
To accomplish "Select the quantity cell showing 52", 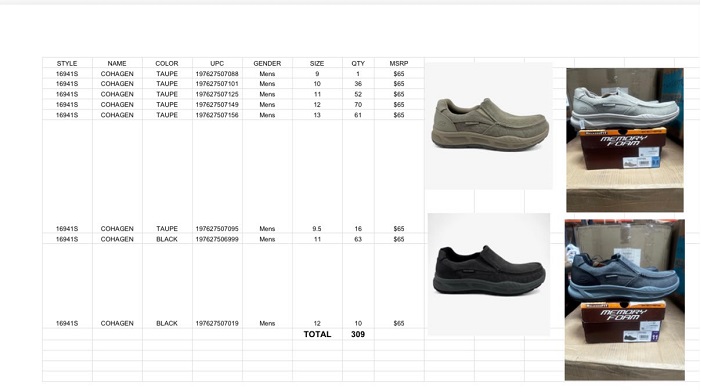I will (358, 94).
